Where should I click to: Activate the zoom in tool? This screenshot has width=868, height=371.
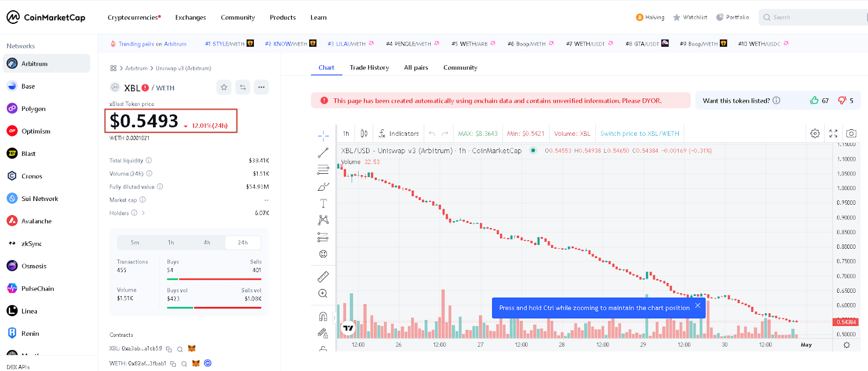[x=323, y=293]
